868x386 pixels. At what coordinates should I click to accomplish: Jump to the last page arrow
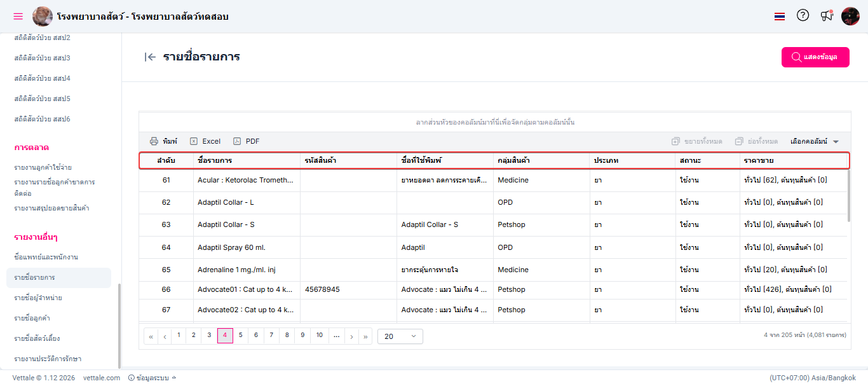(366, 336)
